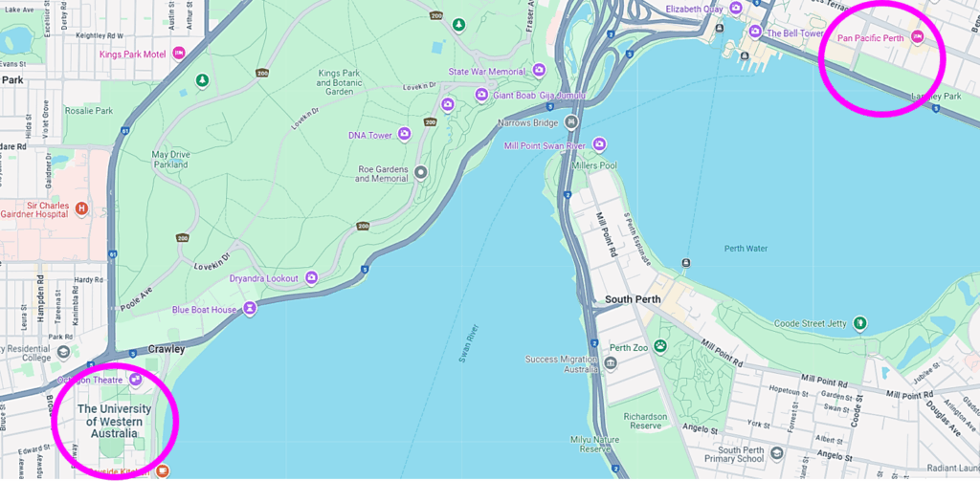Select the Kanimbla Rd street label
980x481 pixels.
point(76,304)
